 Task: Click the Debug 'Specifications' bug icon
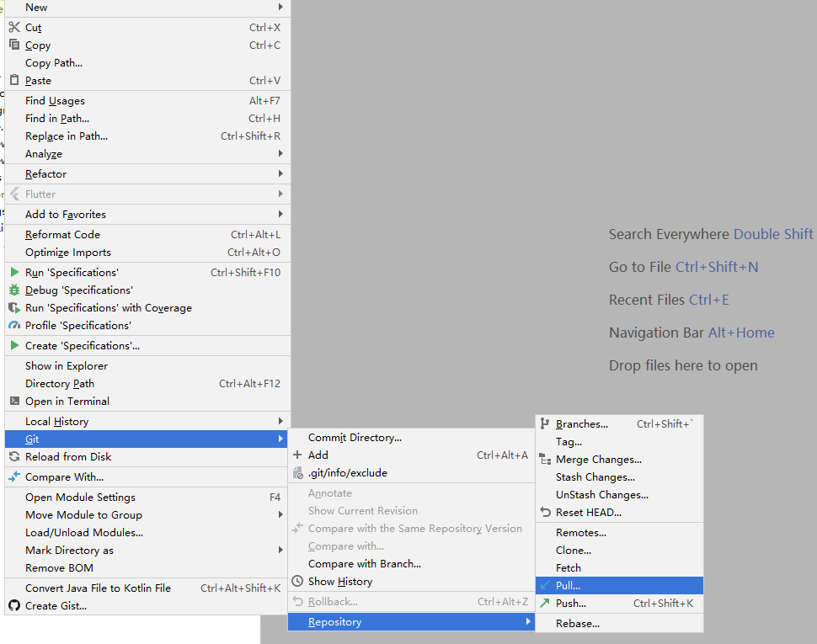[x=15, y=290]
